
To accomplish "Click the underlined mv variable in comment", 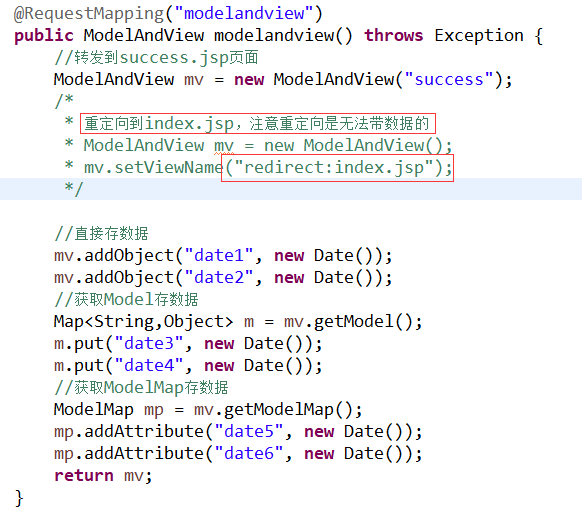I will click(224, 146).
